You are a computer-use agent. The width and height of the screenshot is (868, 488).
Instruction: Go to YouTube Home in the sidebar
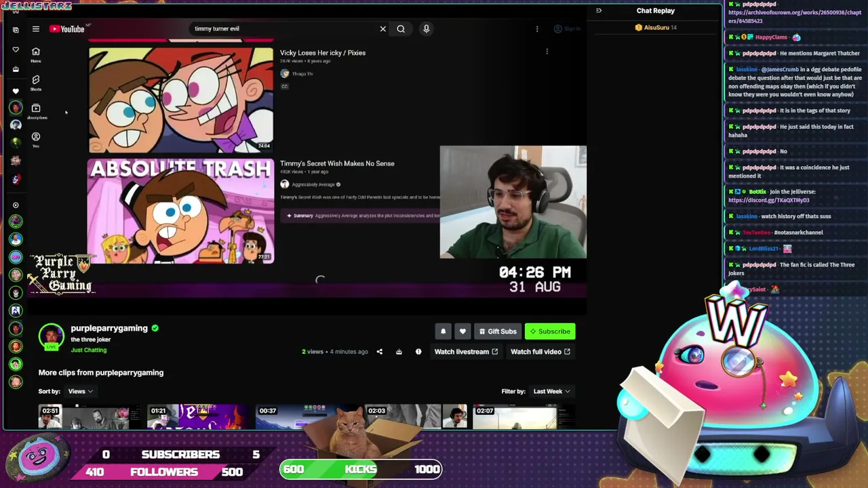pyautogui.click(x=36, y=54)
